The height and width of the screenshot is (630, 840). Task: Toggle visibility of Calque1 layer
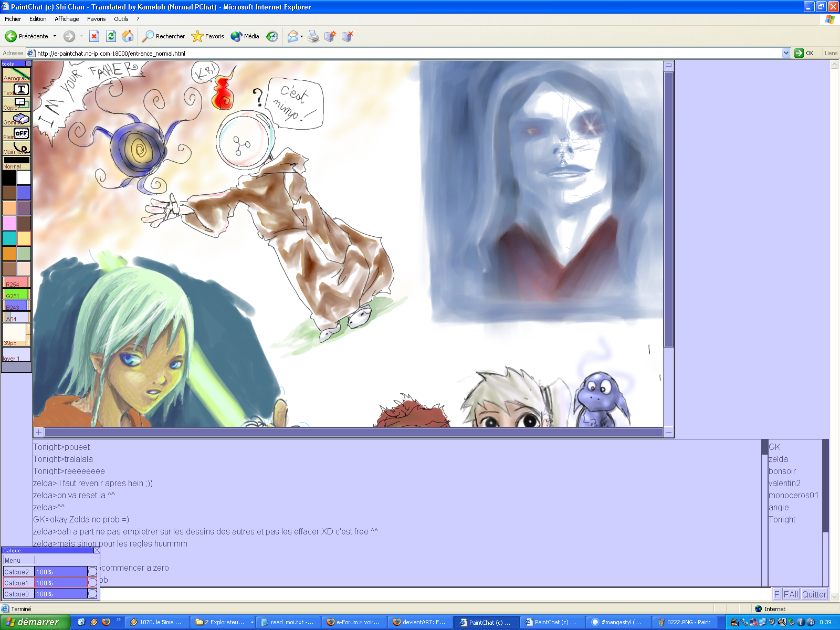[92, 583]
